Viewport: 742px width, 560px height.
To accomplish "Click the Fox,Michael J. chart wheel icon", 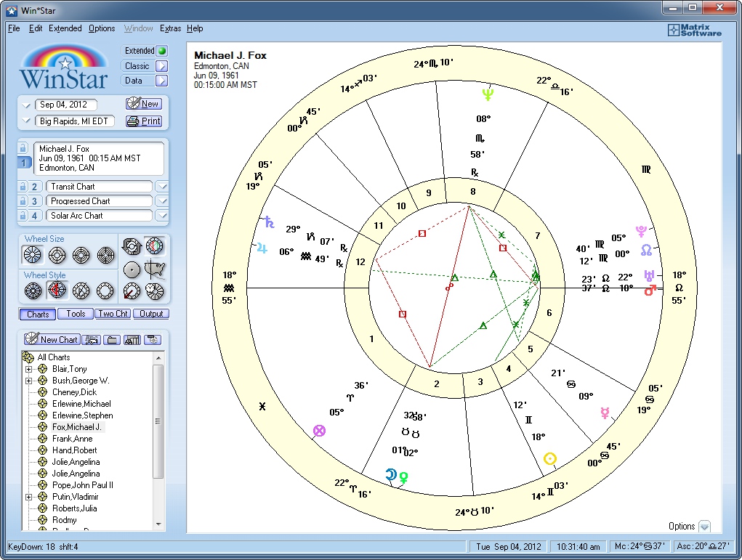I will 43,427.
